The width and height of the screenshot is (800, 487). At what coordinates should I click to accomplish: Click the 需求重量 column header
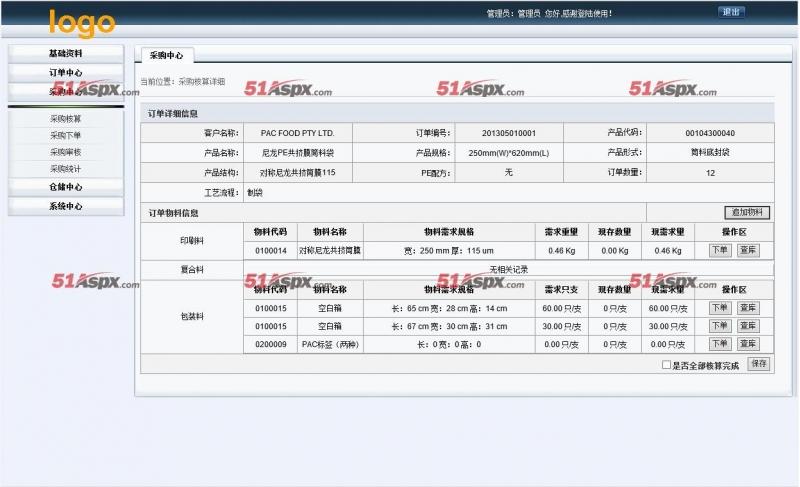561,232
